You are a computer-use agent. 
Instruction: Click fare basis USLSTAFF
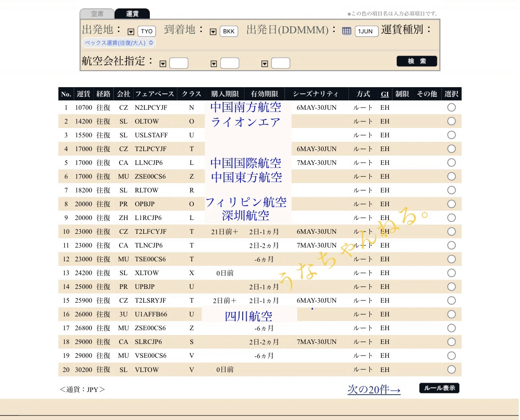pos(151,135)
